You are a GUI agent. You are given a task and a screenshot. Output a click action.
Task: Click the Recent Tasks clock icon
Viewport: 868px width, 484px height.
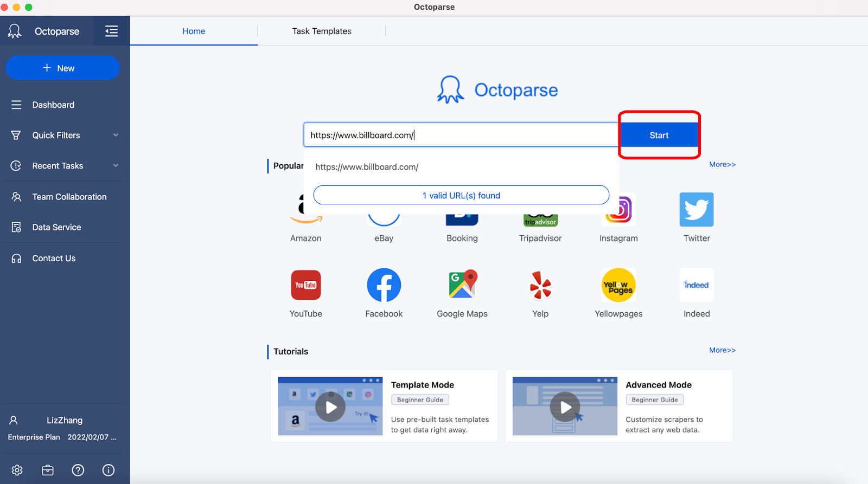(x=16, y=166)
